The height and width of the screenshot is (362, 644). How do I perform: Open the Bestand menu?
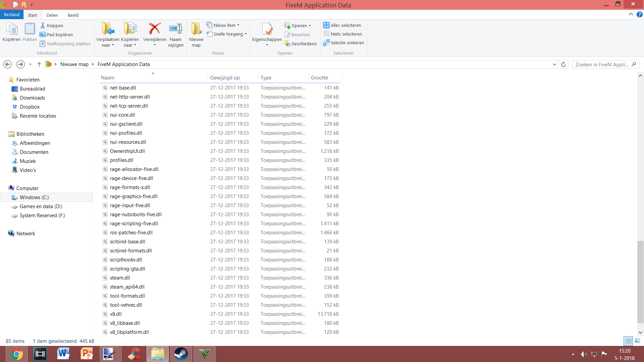coord(12,15)
